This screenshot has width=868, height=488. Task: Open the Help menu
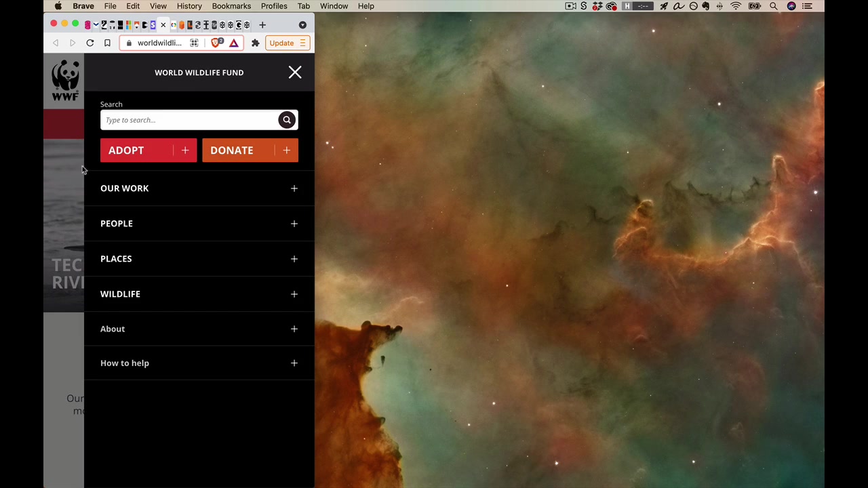click(x=366, y=6)
